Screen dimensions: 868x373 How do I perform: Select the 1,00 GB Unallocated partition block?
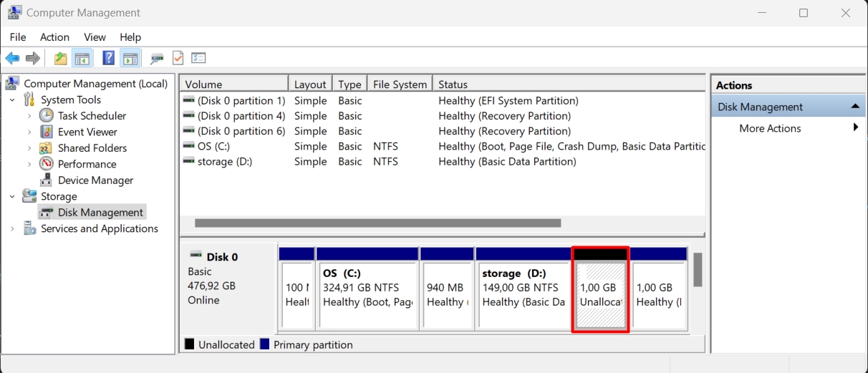pyautogui.click(x=600, y=289)
